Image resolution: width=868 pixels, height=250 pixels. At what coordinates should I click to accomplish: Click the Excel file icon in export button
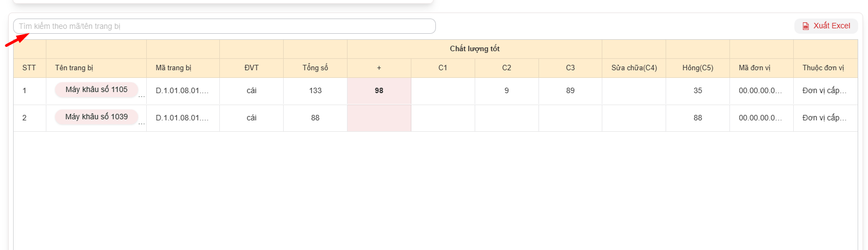coord(805,26)
